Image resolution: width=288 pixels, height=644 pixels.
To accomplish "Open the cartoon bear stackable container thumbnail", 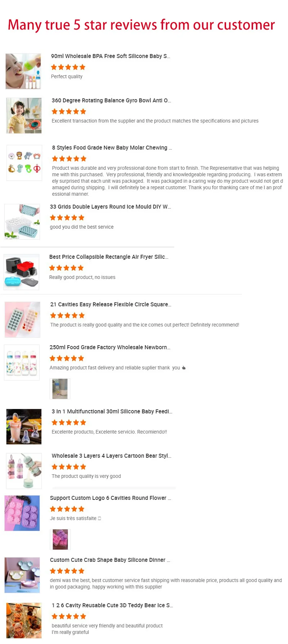I will click(24, 471).
